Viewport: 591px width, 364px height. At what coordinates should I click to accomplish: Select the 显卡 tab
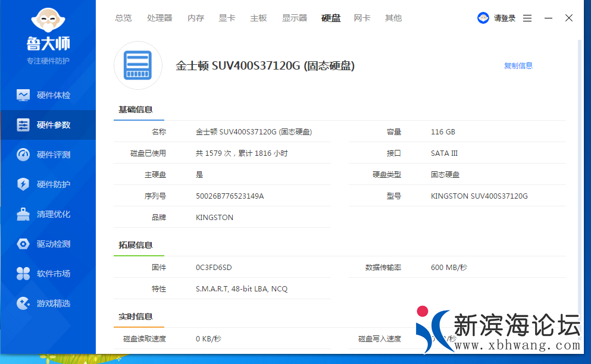227,18
